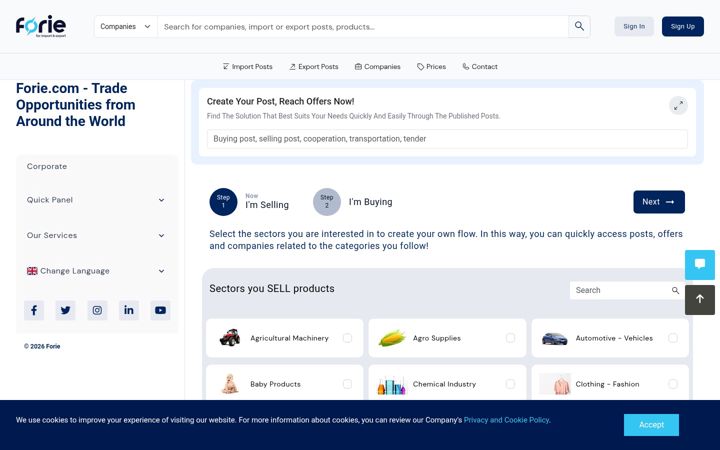The height and width of the screenshot is (450, 720).
Task: Expand the Change Language menu
Action: click(96, 271)
